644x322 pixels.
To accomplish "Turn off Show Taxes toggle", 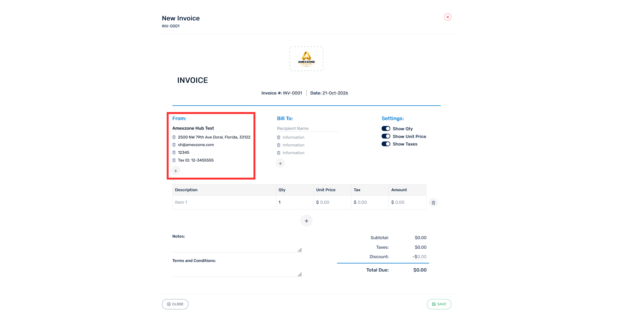I will [386, 144].
